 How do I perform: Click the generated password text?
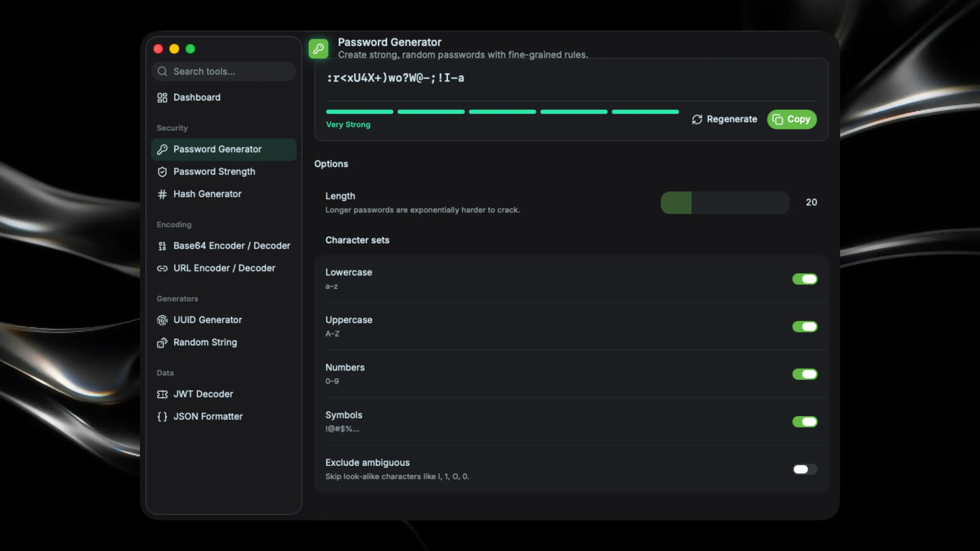click(x=395, y=78)
